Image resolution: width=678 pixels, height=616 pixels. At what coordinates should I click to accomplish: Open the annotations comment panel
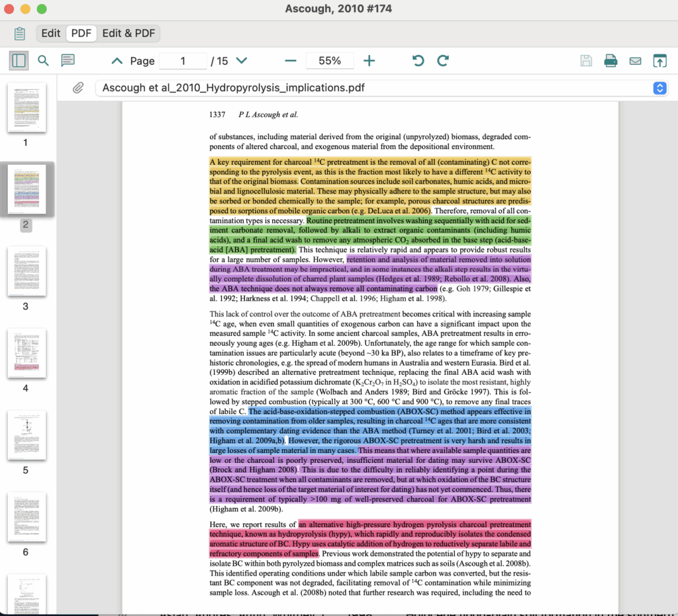point(68,60)
